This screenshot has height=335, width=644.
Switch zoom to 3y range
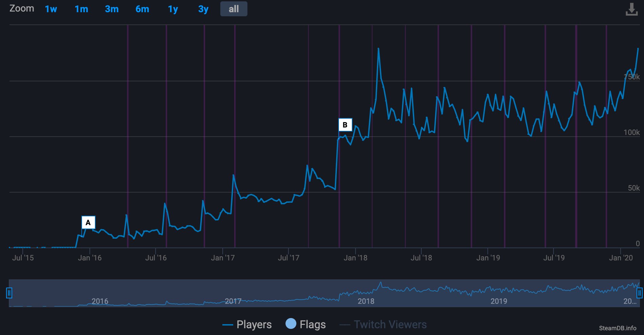(203, 9)
